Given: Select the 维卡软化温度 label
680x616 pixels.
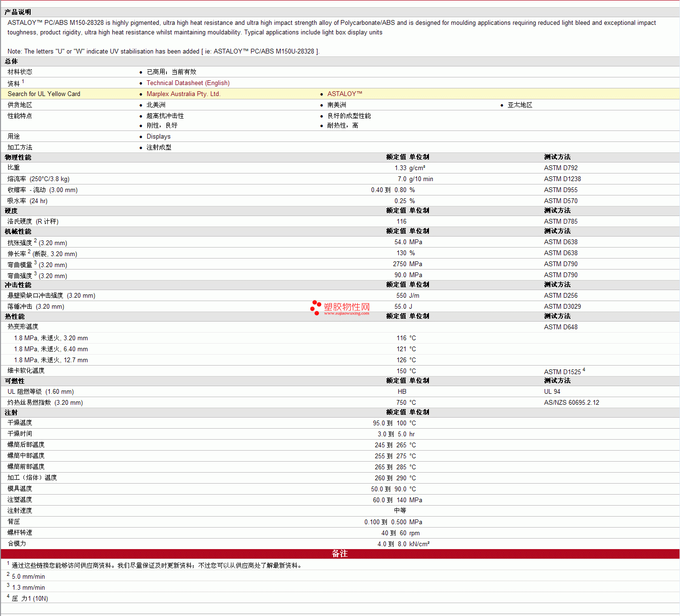Looking at the screenshot, I should tap(26, 371).
